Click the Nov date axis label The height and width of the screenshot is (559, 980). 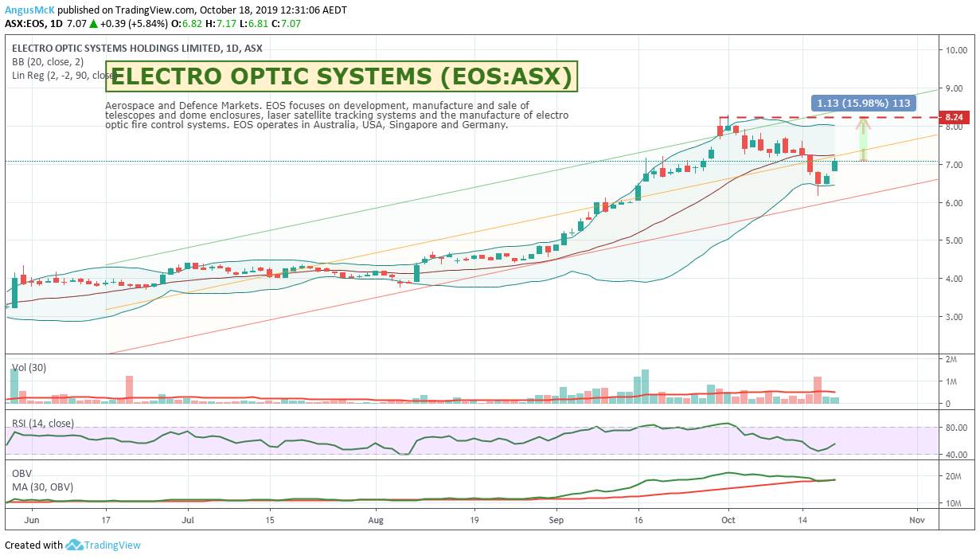coord(916,518)
